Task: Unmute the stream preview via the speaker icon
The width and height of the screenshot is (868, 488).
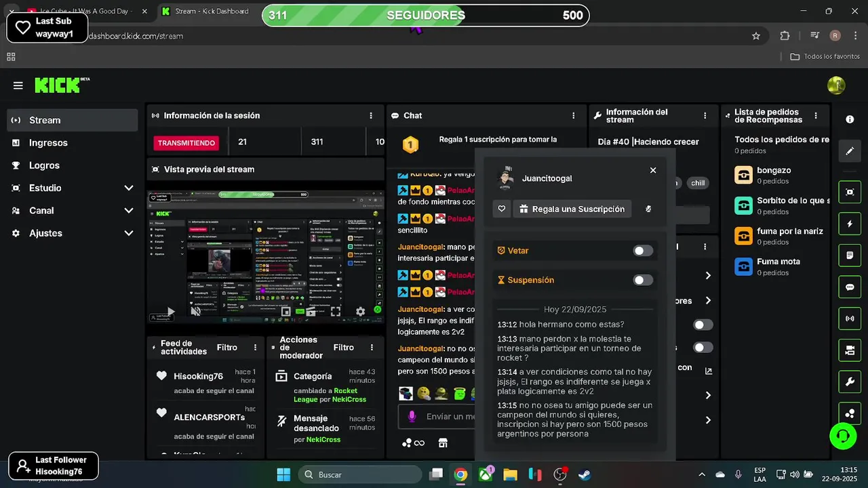Action: pos(195,312)
